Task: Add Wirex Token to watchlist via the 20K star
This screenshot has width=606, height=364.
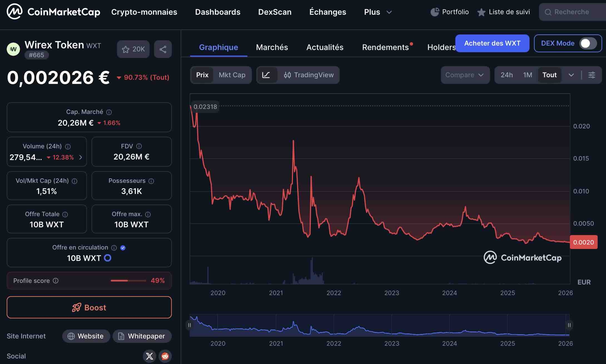Action: [x=133, y=49]
